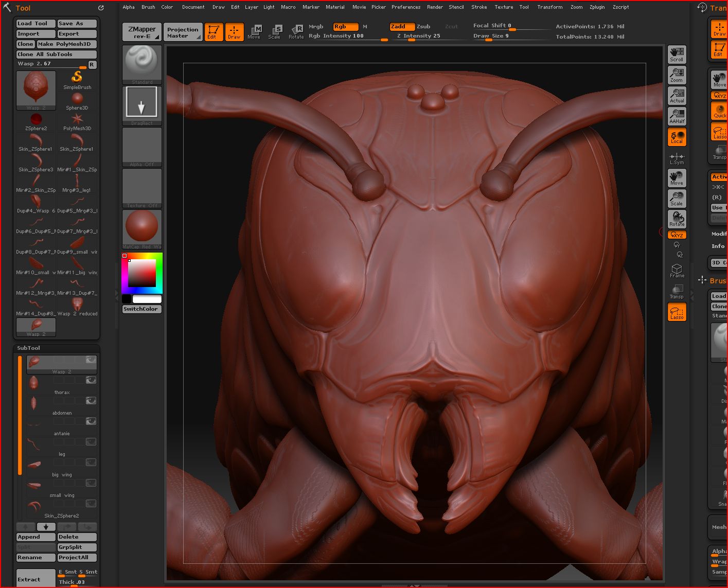Click the Actual size view icon
Viewport: 728px width, 588px height.
click(677, 95)
